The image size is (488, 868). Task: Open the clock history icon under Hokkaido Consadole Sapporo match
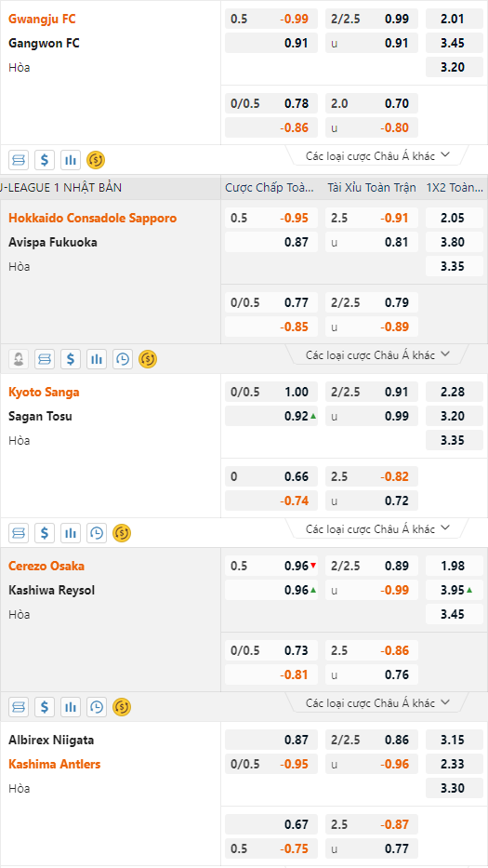123,359
